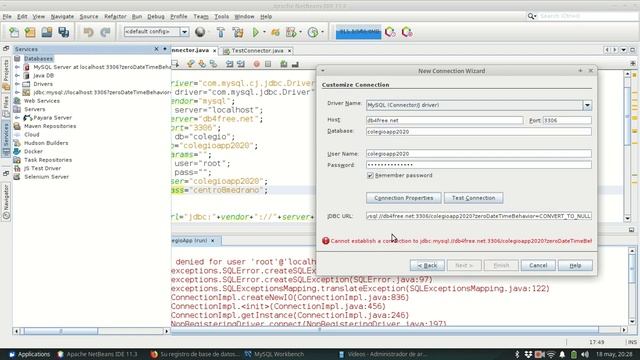
Task: Click the Redo arrow icon
Action: pyautogui.click(x=105, y=32)
